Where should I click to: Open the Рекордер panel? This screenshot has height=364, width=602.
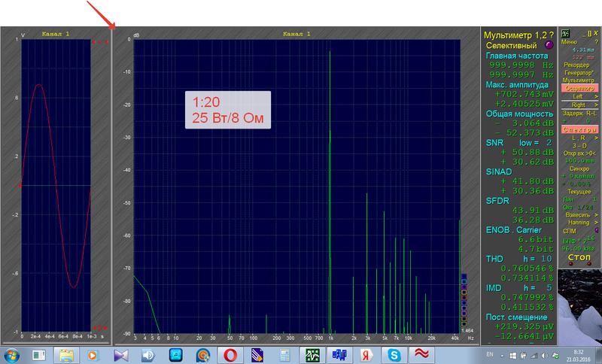pos(576,65)
